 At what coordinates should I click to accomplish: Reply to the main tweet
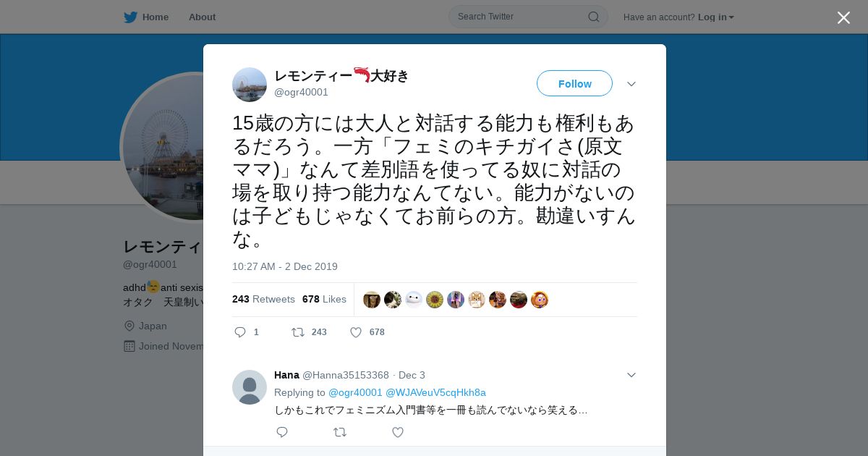241,332
